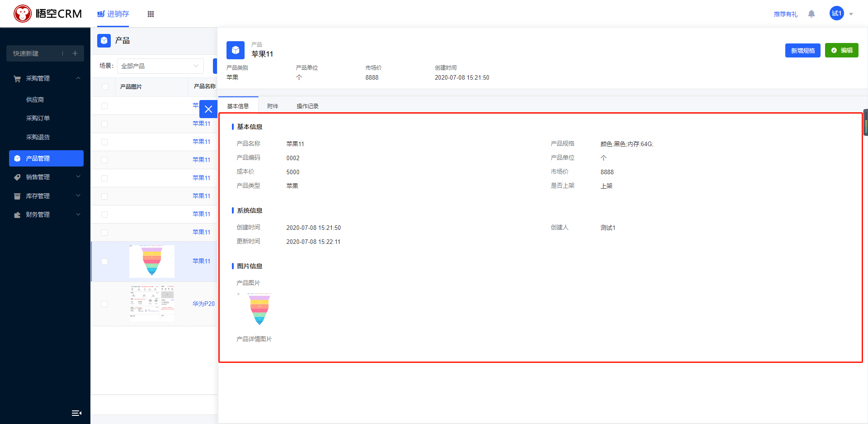Click the 采购管理 shopping cart icon
Screen dimensions: 868x424
[x=17, y=79]
